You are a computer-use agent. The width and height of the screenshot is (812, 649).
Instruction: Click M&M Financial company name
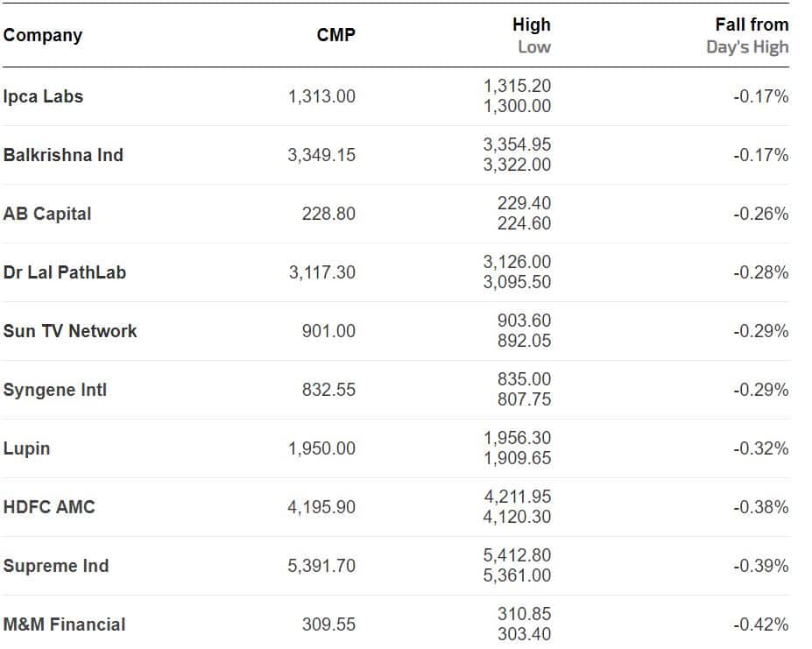pos(64,624)
